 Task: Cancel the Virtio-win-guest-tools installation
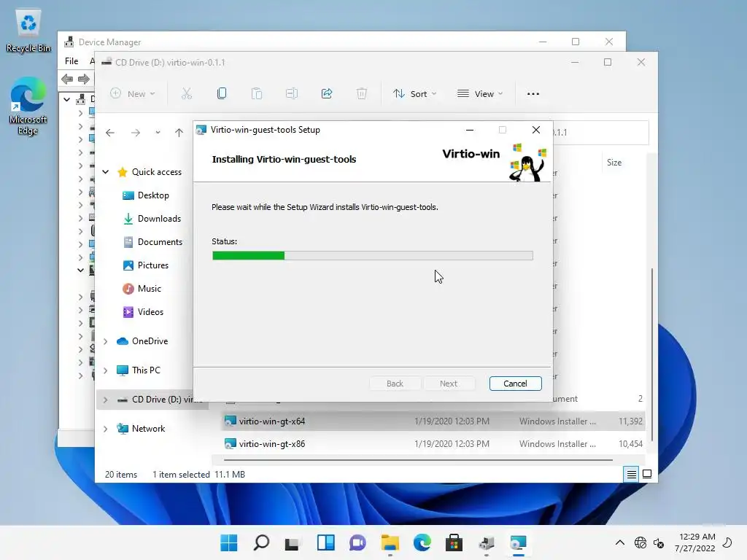pyautogui.click(x=515, y=384)
